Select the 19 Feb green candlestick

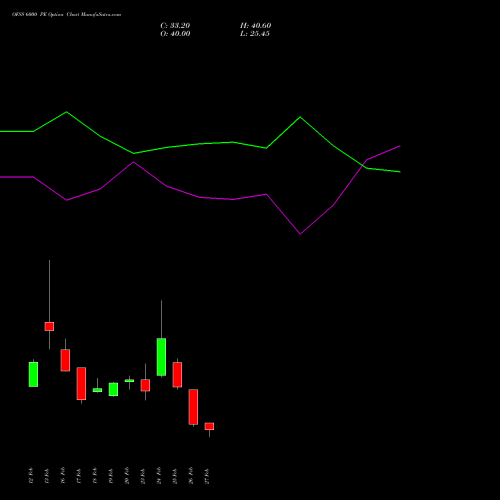pyautogui.click(x=113, y=389)
